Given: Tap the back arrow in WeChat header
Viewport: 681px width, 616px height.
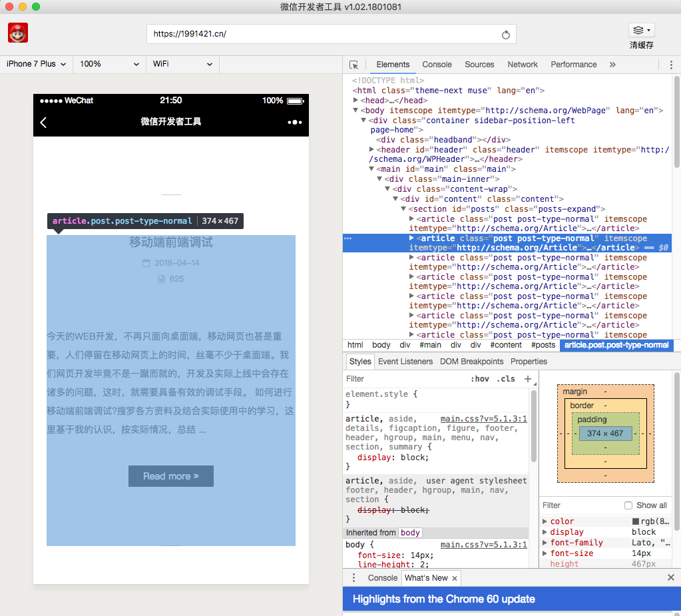Looking at the screenshot, I should (43, 123).
